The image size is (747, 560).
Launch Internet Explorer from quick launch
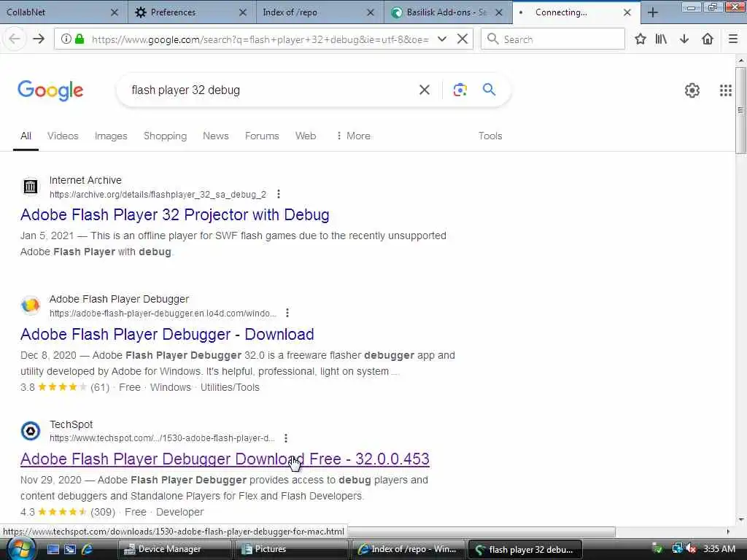[x=88, y=549]
